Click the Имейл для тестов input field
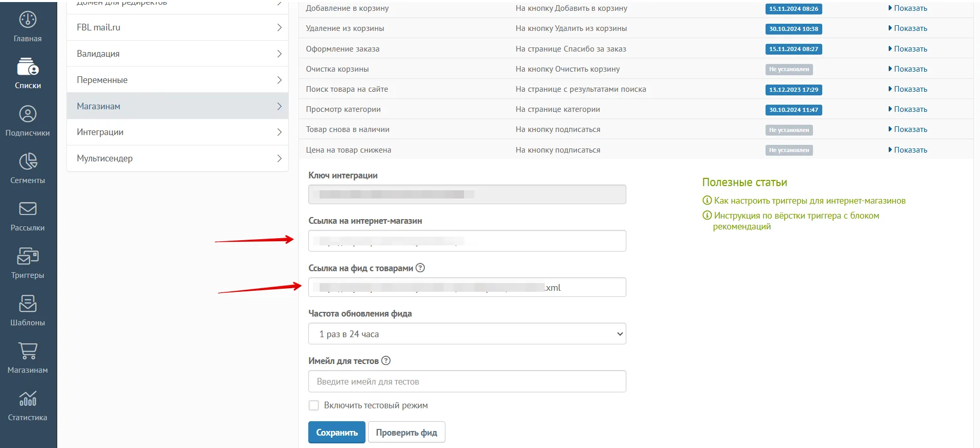980x448 pixels. [467, 381]
